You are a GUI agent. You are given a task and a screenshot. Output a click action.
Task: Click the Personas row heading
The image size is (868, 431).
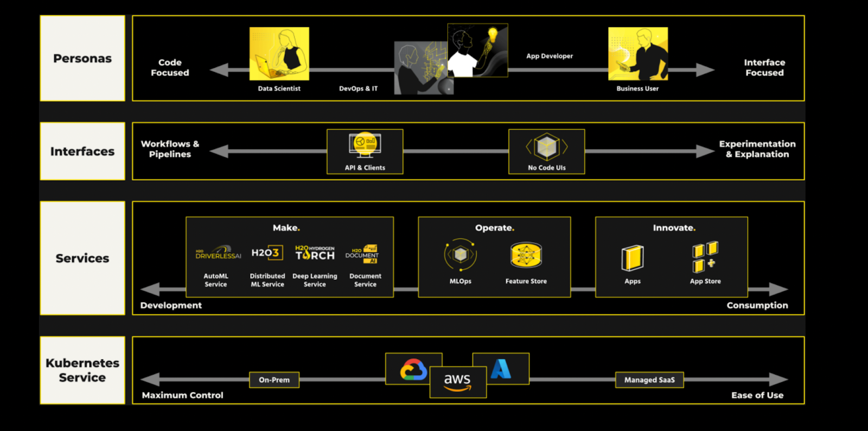pos(82,58)
